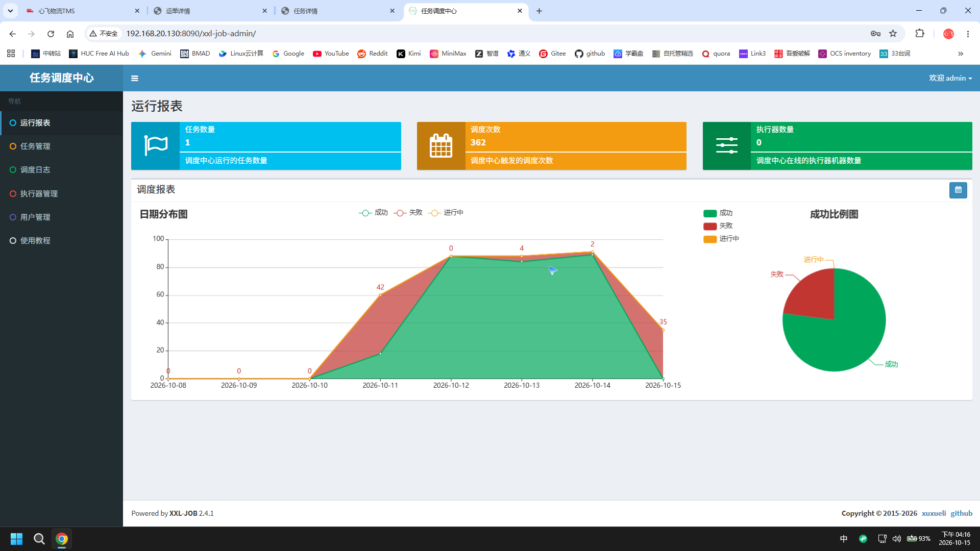Open 使用教程 in the sidebar
Image resolution: width=980 pixels, height=551 pixels.
pos(61,241)
